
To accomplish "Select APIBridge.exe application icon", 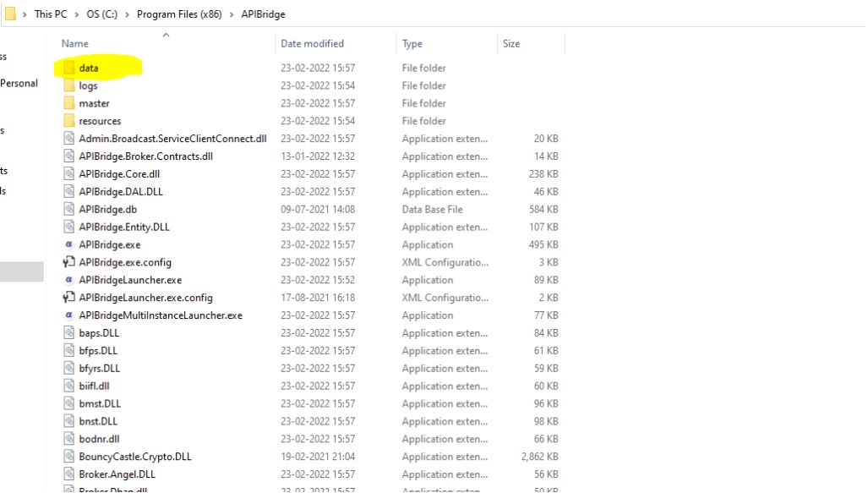I will pyautogui.click(x=68, y=244).
